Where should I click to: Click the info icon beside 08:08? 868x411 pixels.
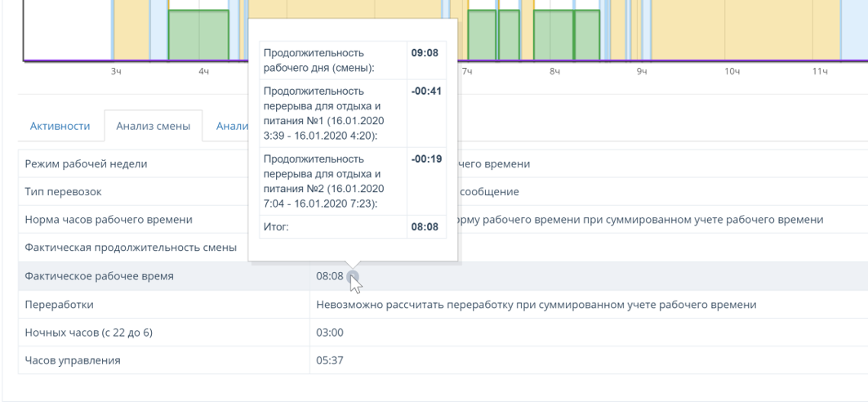tap(352, 276)
